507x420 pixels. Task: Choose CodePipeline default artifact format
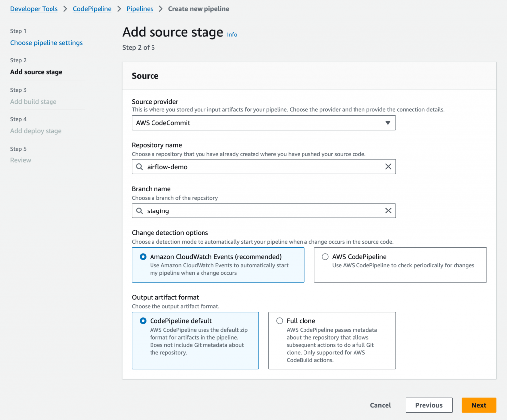pyautogui.click(x=143, y=321)
